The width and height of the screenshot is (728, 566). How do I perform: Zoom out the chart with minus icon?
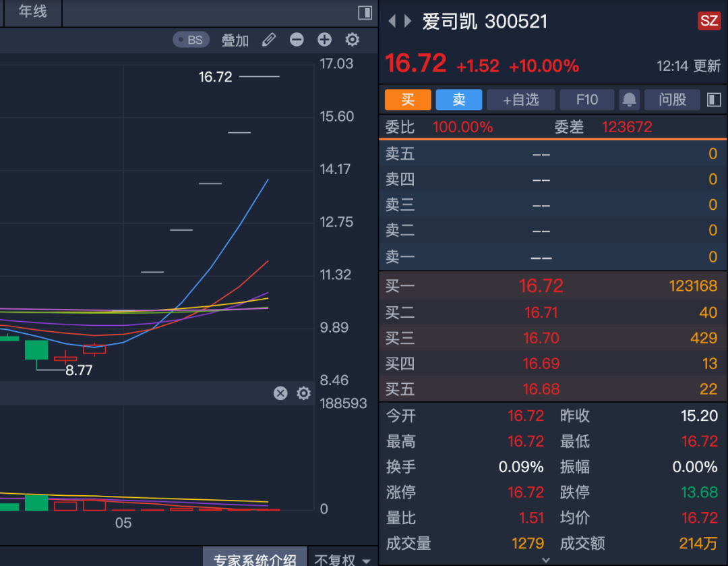click(297, 40)
